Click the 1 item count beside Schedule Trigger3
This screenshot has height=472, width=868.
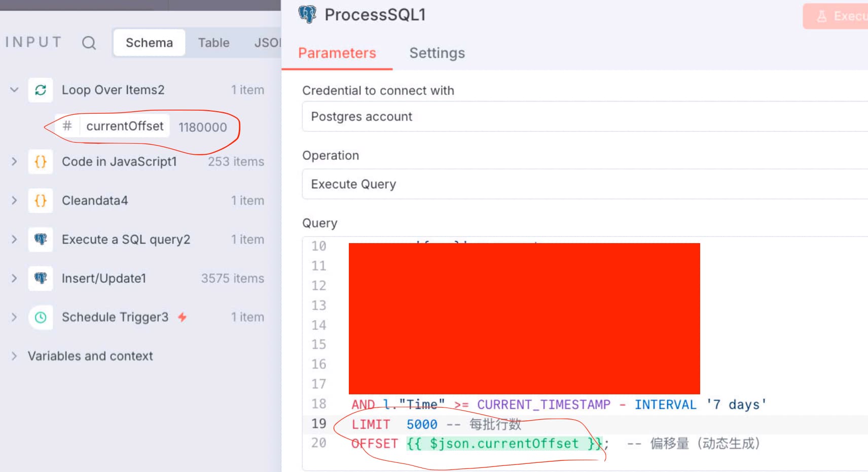click(247, 317)
